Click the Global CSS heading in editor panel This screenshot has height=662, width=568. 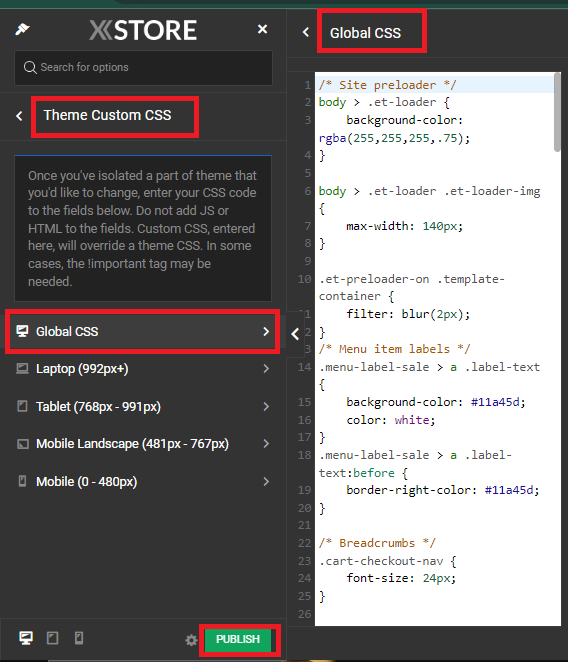365,33
